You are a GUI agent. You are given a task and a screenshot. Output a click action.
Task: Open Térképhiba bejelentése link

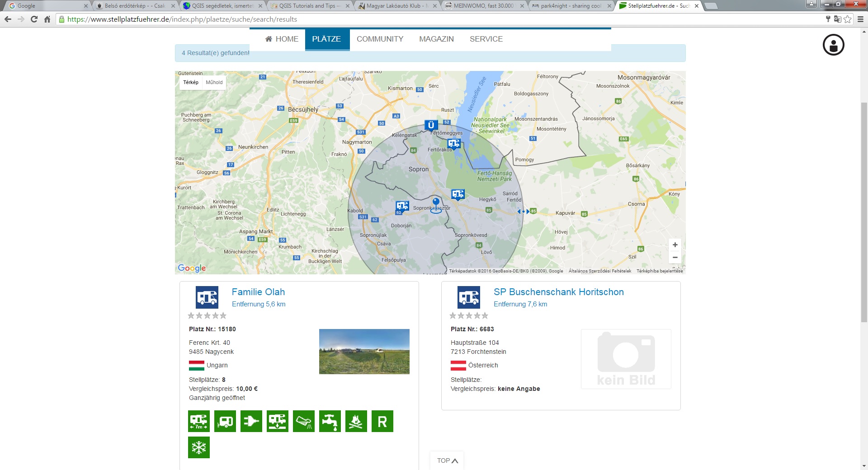tap(660, 271)
